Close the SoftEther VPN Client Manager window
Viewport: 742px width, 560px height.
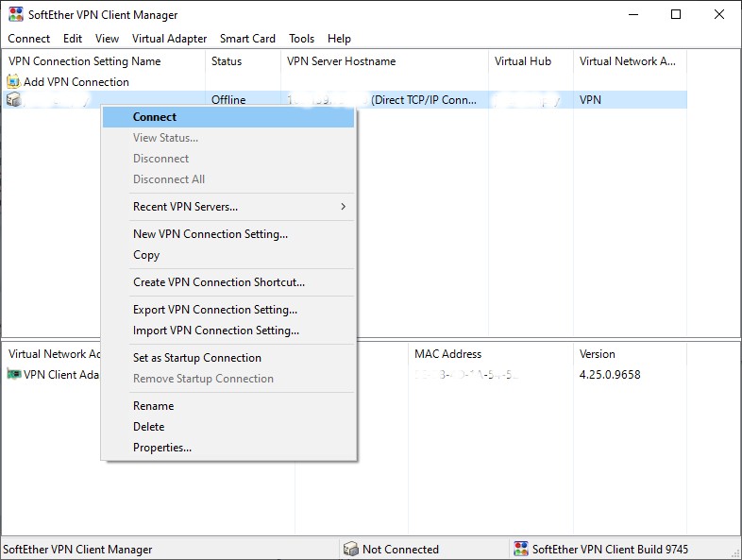pos(718,14)
